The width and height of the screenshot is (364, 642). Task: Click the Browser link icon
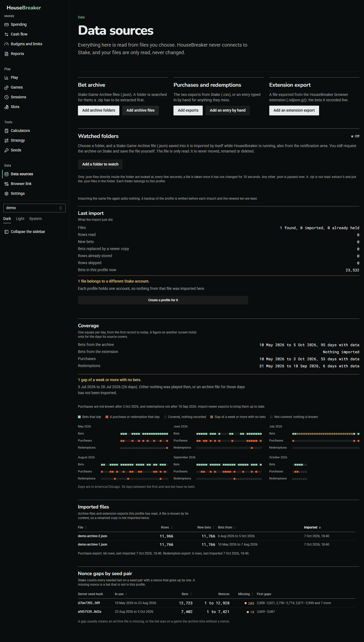coord(6,184)
